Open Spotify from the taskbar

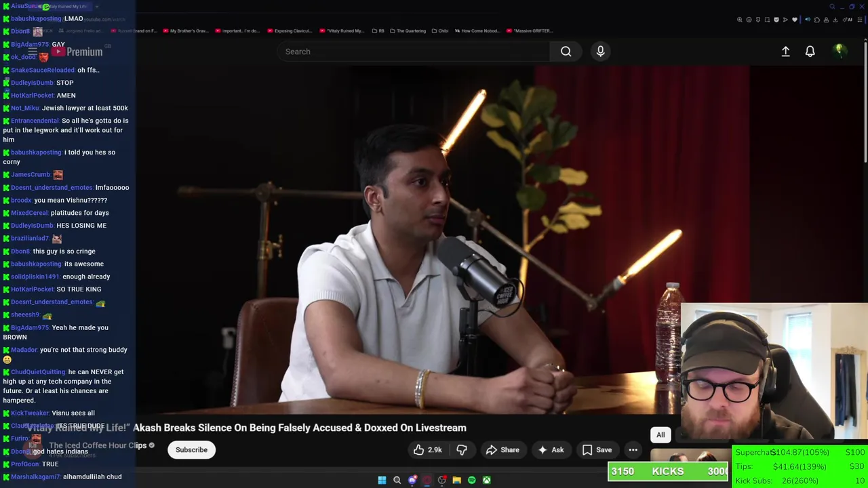pos(471,480)
